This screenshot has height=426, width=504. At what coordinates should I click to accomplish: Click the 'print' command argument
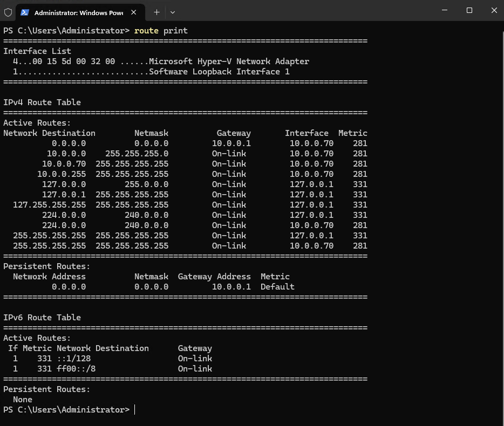point(175,31)
